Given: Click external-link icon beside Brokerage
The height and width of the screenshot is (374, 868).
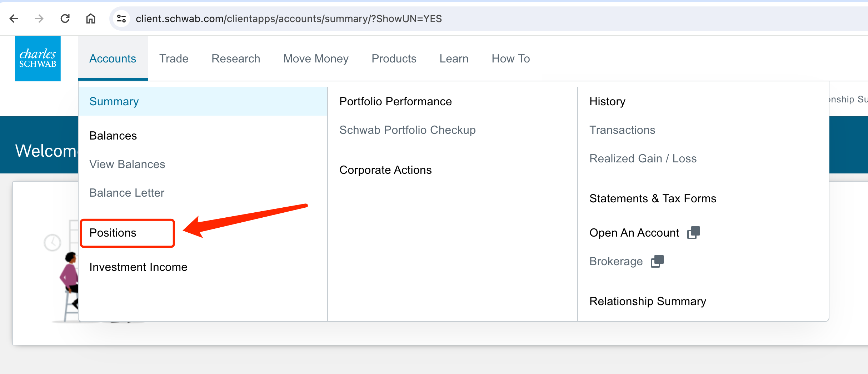Looking at the screenshot, I should [657, 261].
